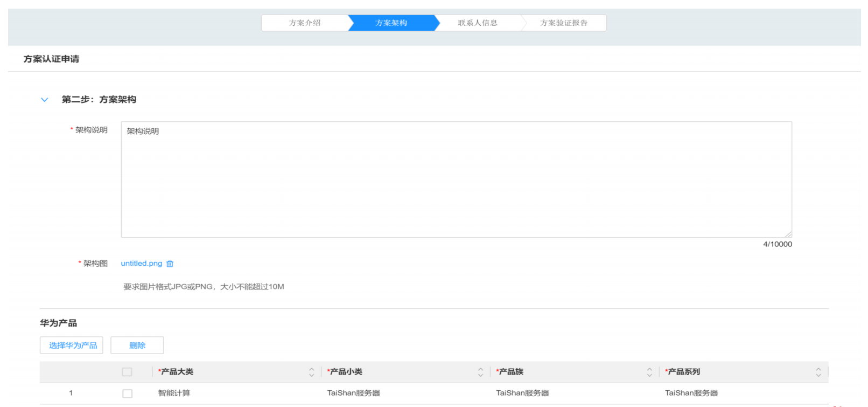Focus the 架构说明 text area

coord(457,180)
